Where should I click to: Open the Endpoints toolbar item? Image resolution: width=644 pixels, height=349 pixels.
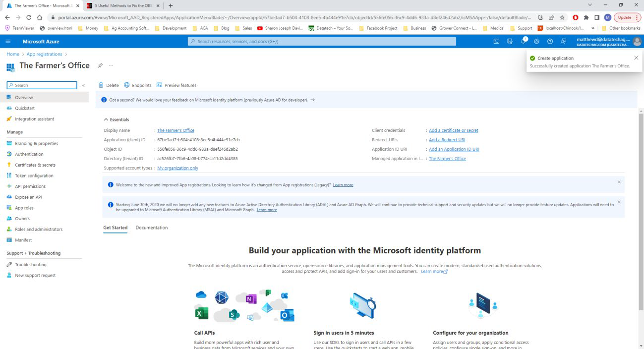pyautogui.click(x=137, y=85)
